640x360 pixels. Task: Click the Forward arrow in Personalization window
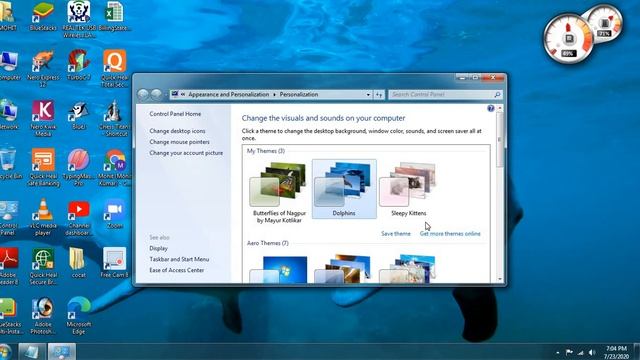pos(156,95)
